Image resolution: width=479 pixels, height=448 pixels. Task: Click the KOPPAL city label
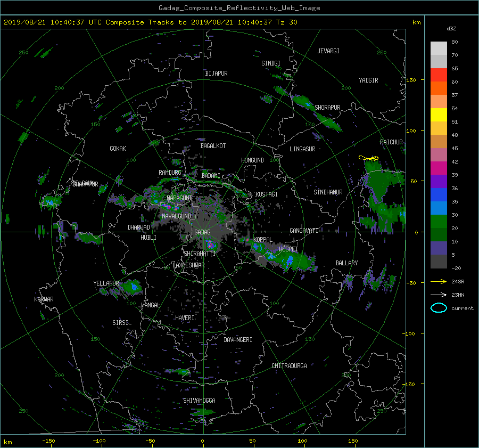tap(263, 239)
